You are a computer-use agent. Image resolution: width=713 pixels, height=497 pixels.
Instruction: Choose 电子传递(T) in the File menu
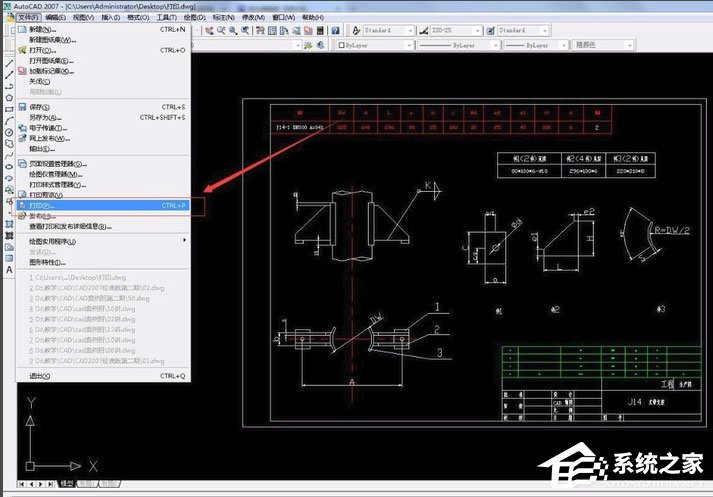(103, 128)
